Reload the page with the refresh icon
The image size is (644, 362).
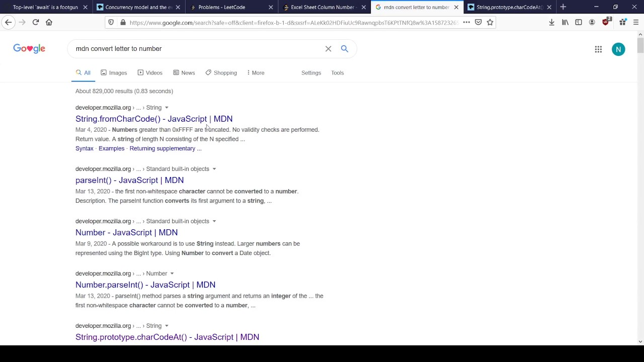(x=36, y=22)
